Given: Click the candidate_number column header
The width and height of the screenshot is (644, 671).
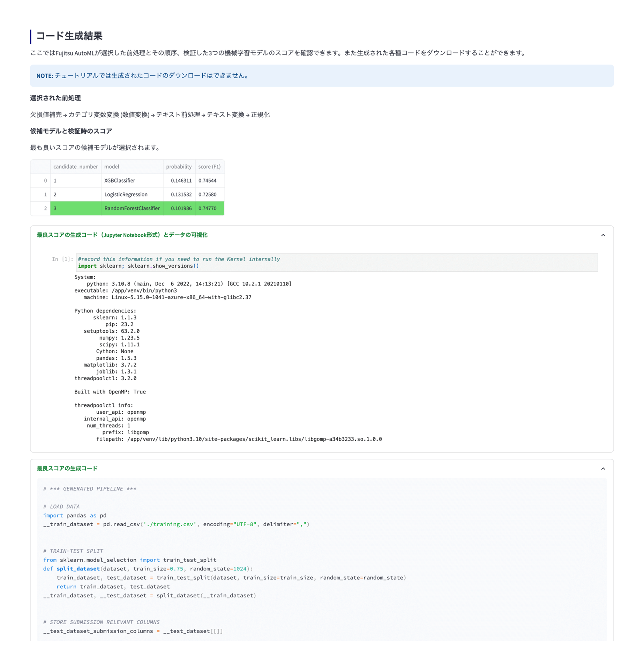Looking at the screenshot, I should tap(75, 167).
